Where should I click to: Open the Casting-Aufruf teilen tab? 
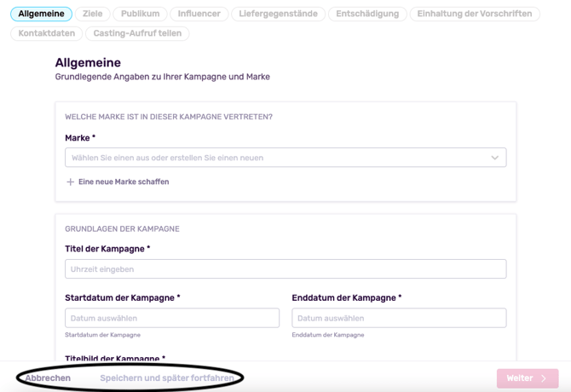137,33
